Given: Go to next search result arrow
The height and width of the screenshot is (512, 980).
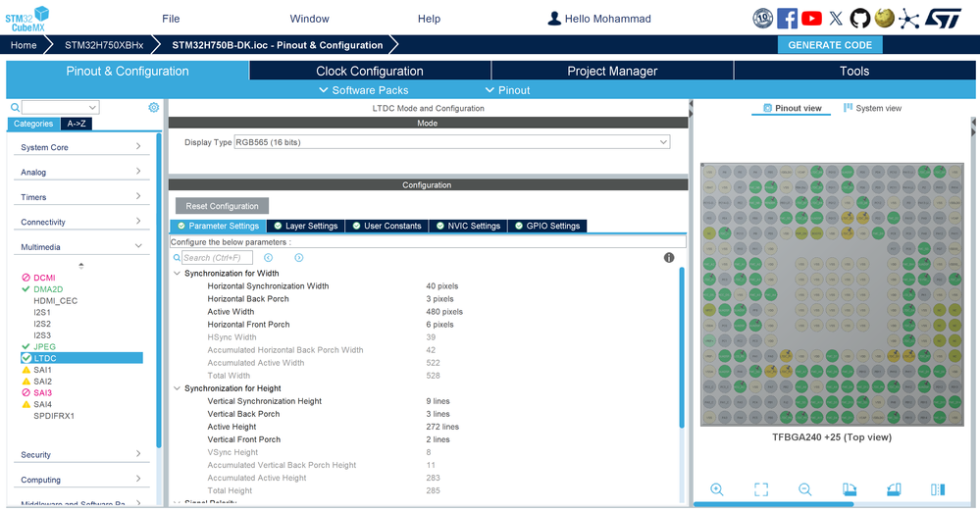Looking at the screenshot, I should [x=299, y=258].
